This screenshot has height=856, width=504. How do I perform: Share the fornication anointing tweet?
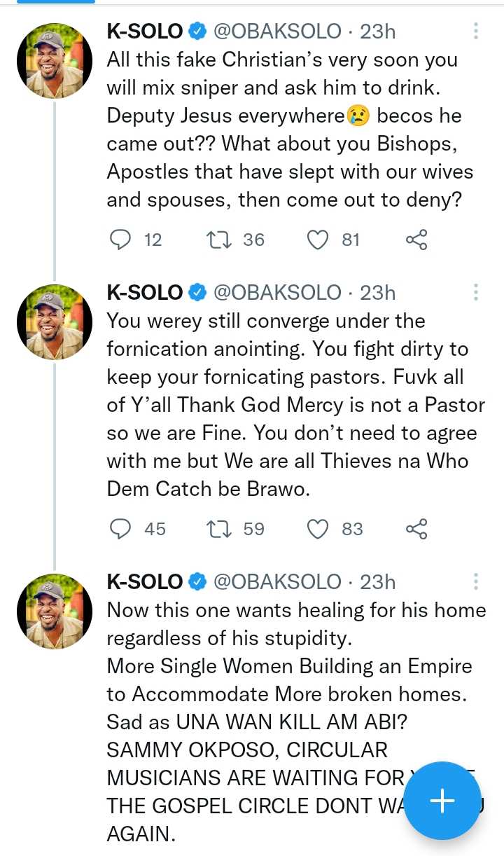[x=416, y=529]
